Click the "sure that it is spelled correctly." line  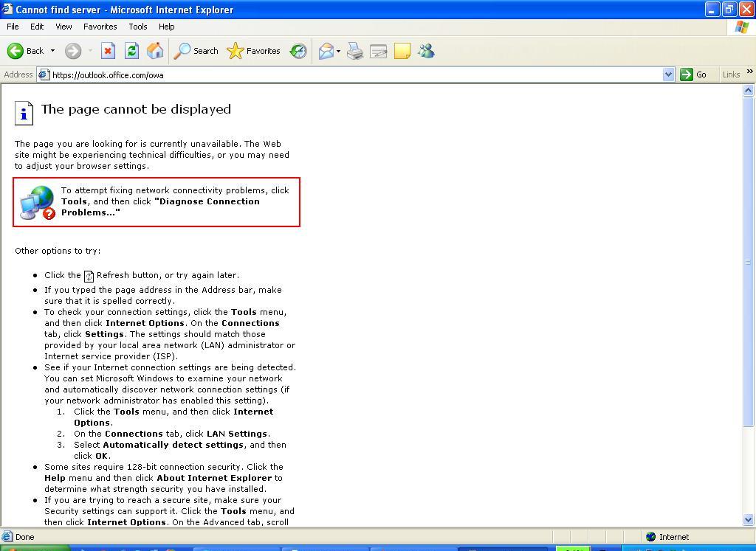tap(109, 301)
